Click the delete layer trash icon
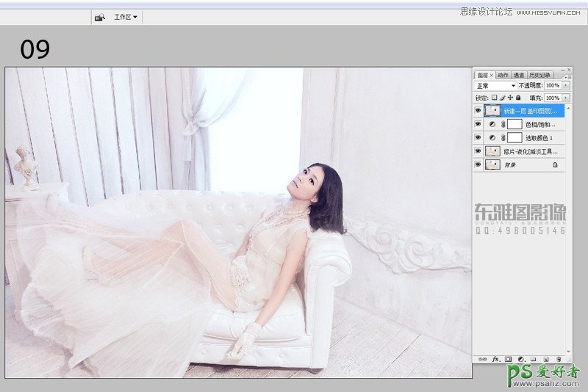The height and width of the screenshot is (392, 588). (558, 359)
